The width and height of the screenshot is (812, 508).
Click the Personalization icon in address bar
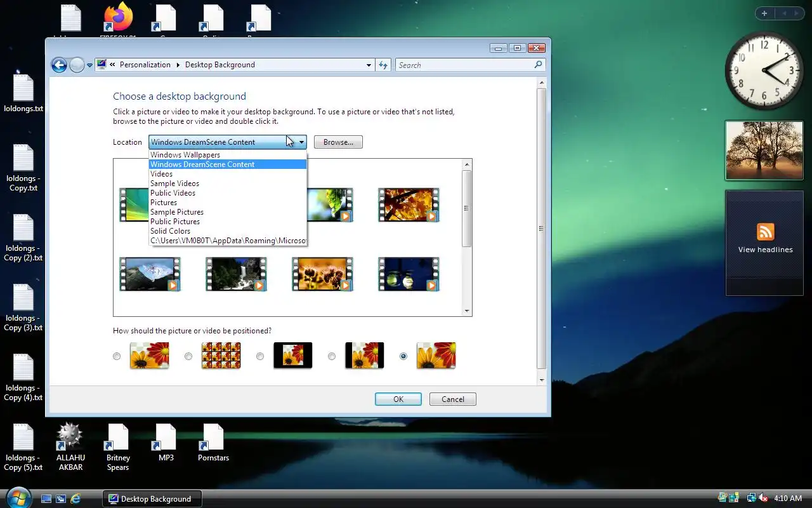101,65
